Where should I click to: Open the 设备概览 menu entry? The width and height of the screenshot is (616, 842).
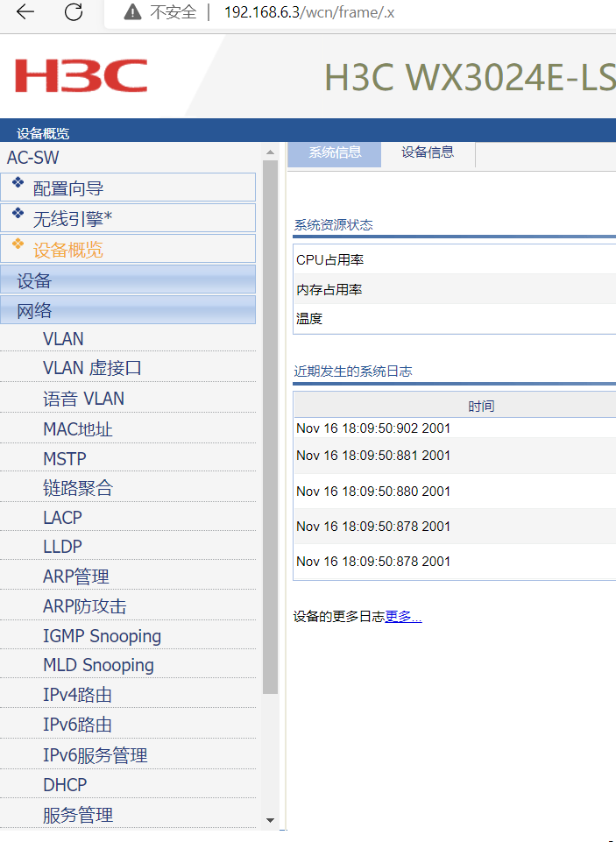[x=128, y=249]
